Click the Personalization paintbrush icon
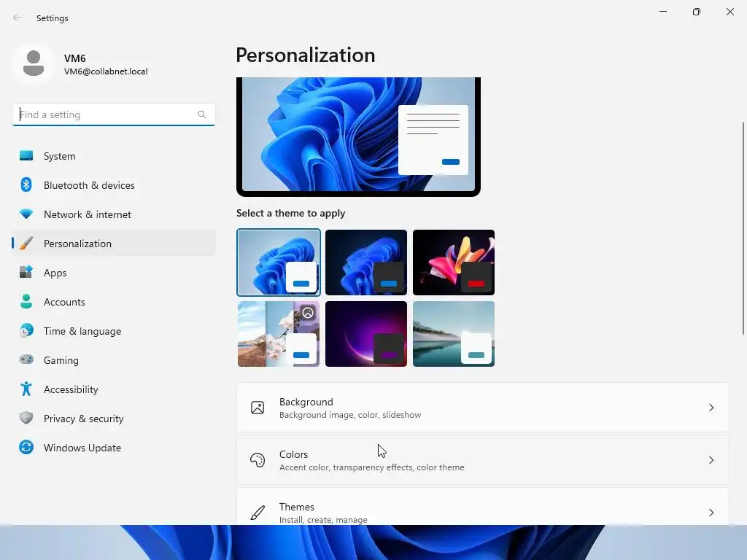This screenshot has height=560, width=747. 26,244
